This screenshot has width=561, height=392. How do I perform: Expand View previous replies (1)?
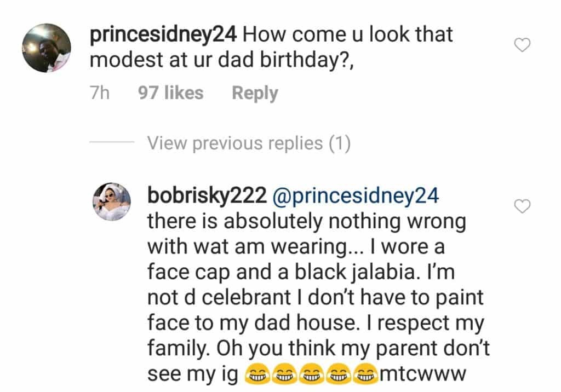click(x=248, y=143)
